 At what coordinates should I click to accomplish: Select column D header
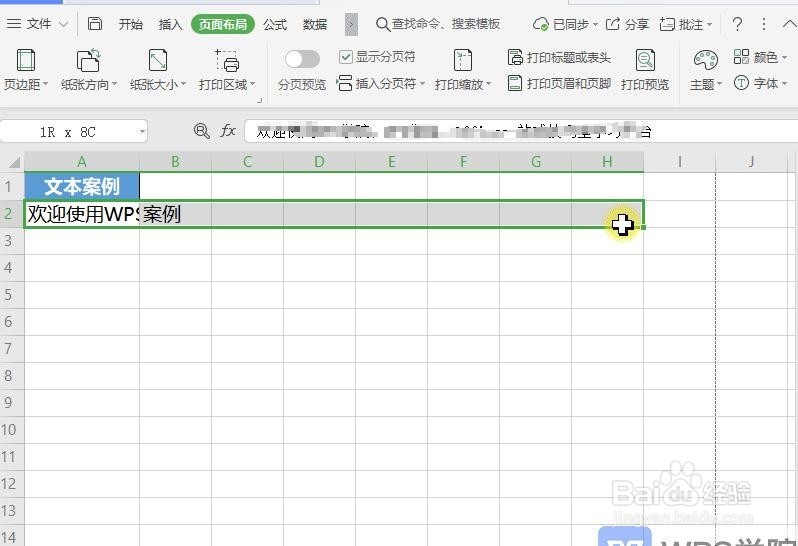[319, 162]
